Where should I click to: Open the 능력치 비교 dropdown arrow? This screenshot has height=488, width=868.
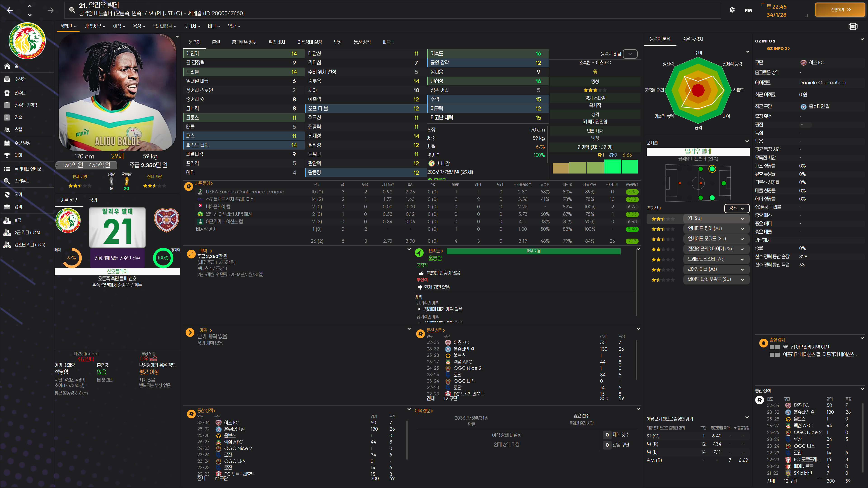(630, 54)
